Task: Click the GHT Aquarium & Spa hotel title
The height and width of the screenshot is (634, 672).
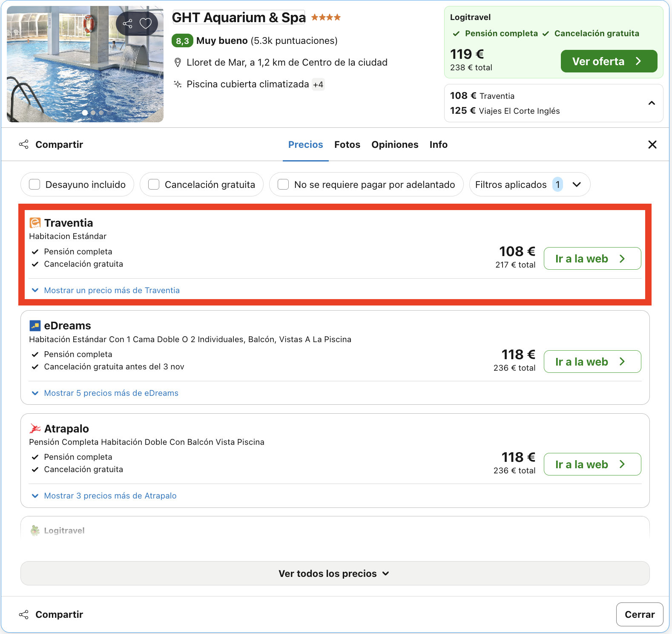Action: [x=238, y=17]
